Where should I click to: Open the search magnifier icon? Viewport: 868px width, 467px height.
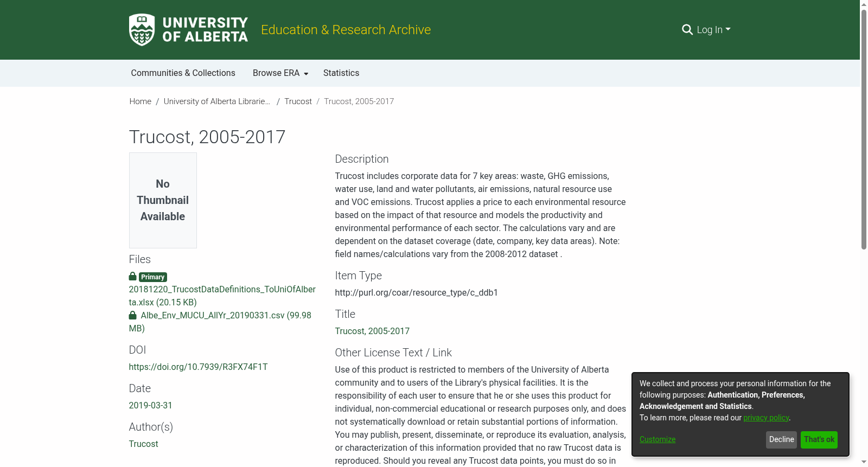point(687,30)
